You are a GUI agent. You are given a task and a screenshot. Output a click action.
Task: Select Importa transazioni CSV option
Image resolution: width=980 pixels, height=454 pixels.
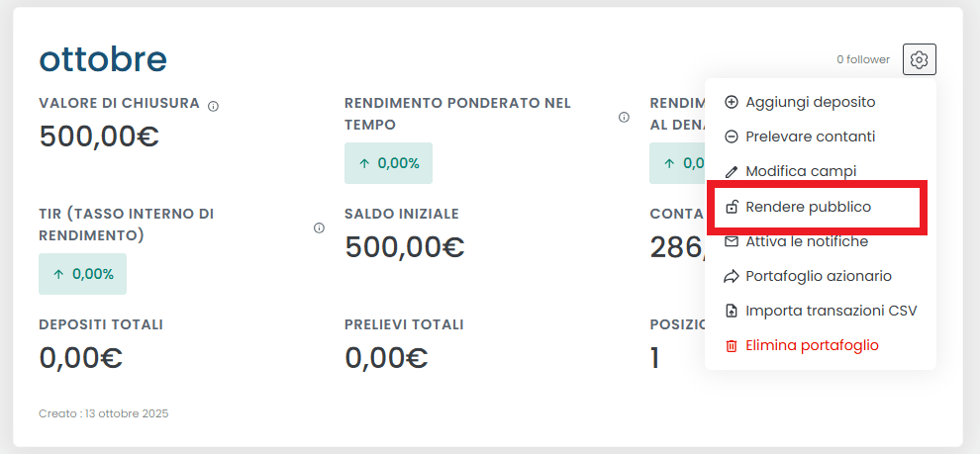click(x=831, y=311)
